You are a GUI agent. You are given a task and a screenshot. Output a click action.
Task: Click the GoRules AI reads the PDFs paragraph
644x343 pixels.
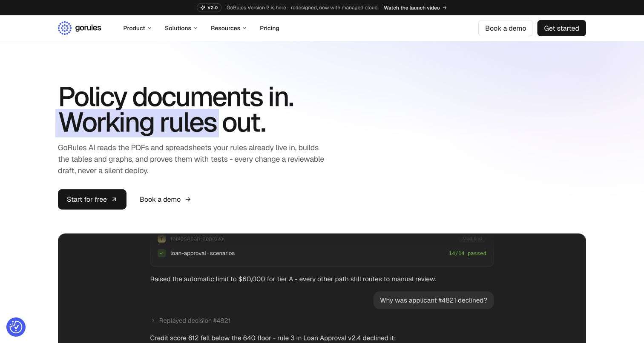[x=191, y=159]
